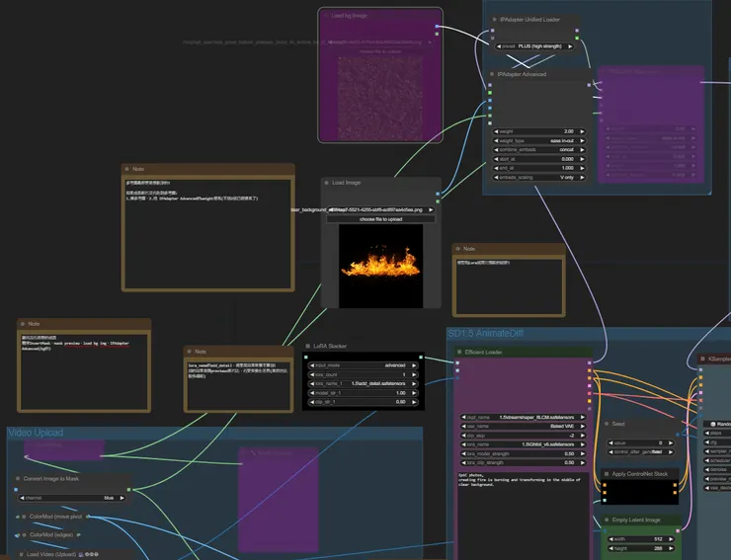Click the ColorMod (edges) node dot
Viewport: 731px width, 560px height.
[24, 535]
